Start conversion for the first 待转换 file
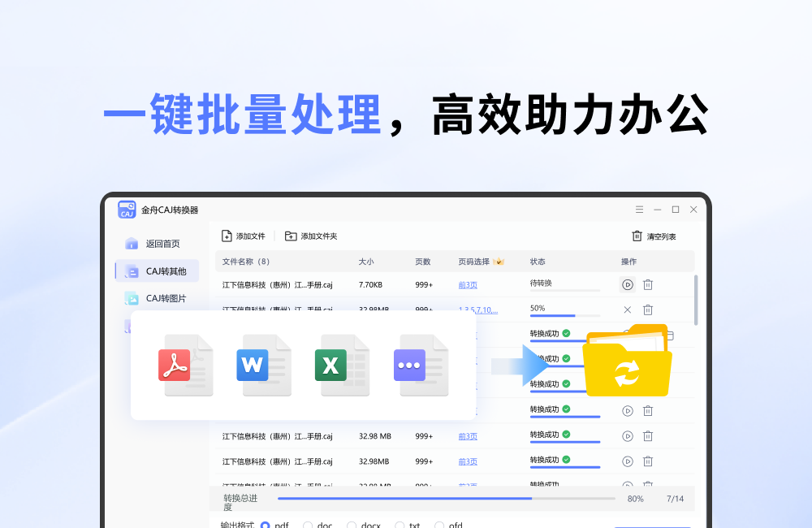812x528 pixels. [x=628, y=284]
